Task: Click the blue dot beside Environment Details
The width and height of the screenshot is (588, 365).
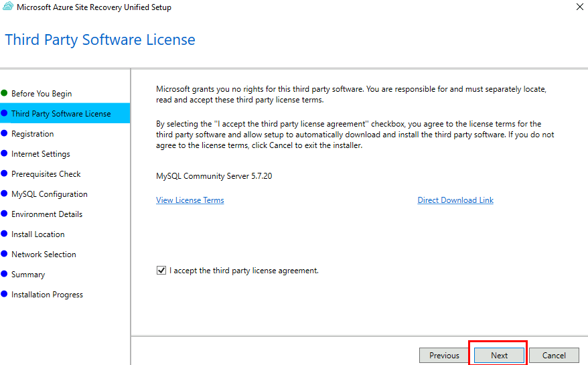Action: pyautogui.click(x=4, y=213)
